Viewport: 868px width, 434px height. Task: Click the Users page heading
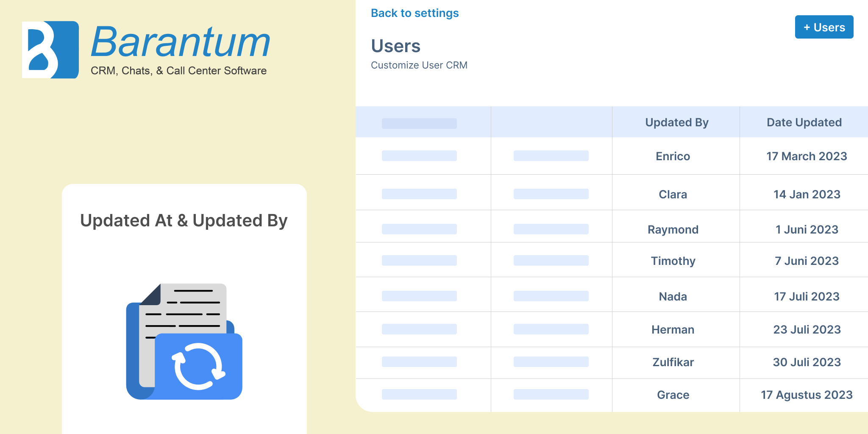(395, 46)
